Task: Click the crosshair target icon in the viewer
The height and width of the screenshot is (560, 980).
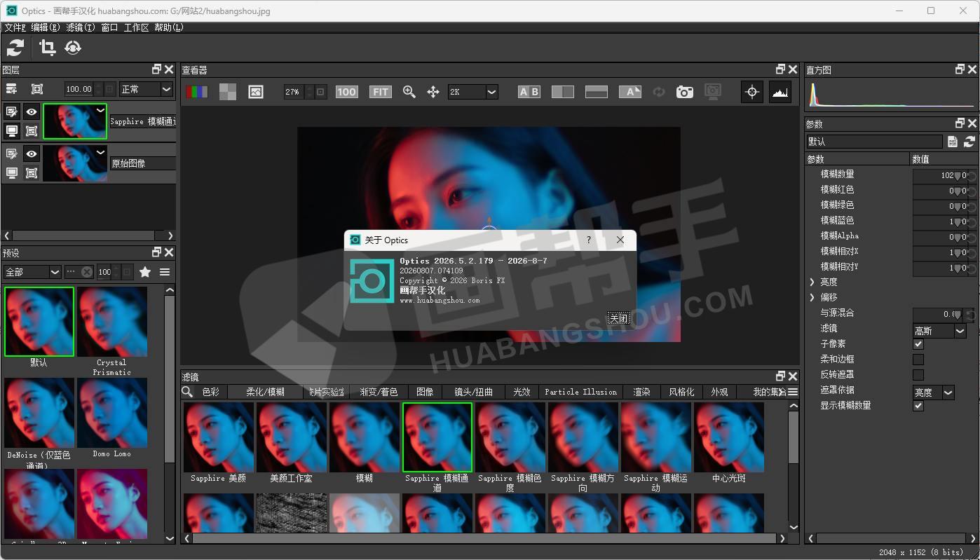Action: coord(752,92)
